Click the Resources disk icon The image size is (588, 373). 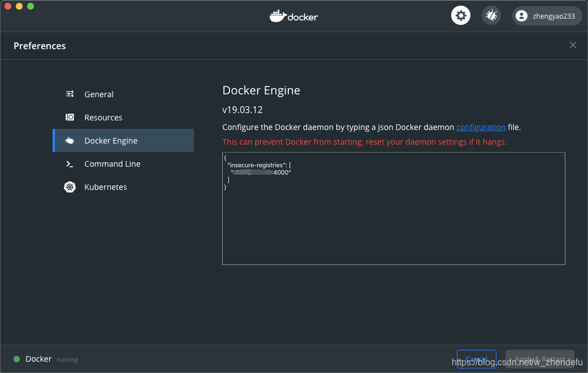[x=70, y=118]
